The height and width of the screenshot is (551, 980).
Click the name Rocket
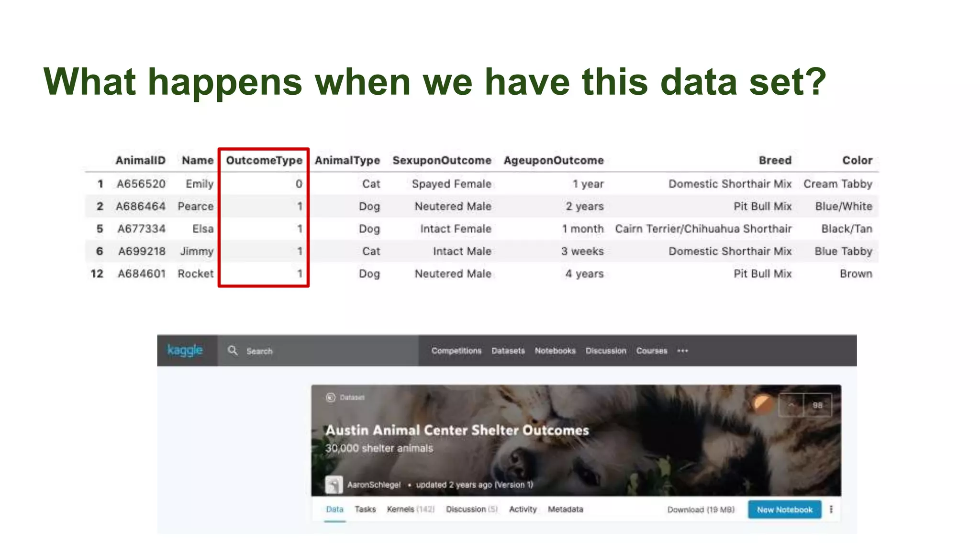coord(196,274)
